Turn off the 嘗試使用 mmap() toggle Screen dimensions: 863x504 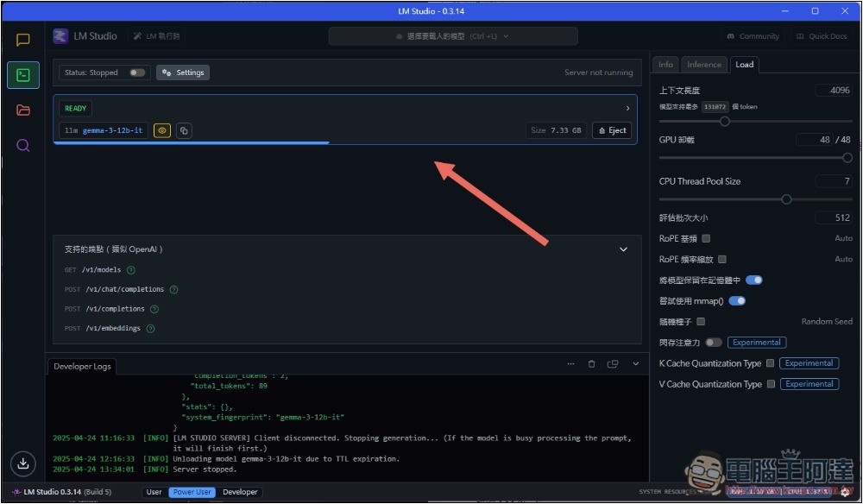click(x=737, y=300)
